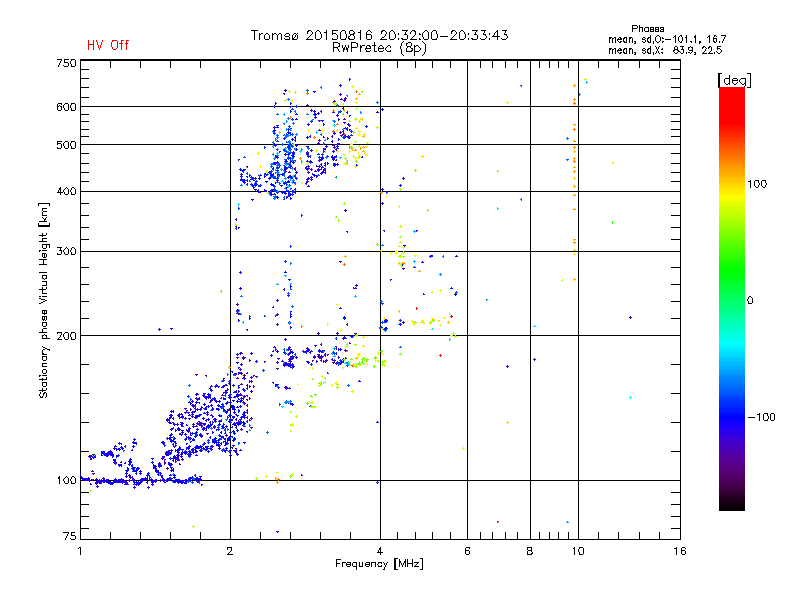Click the y-axis tick label '750'
This screenshot has width=800, height=600.
66,63
